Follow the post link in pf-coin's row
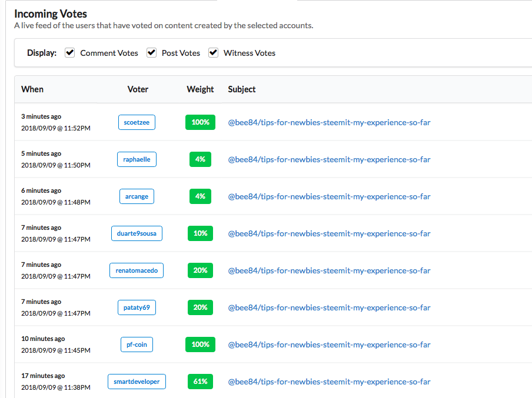Viewport: 532px width, 398px height. pos(329,345)
